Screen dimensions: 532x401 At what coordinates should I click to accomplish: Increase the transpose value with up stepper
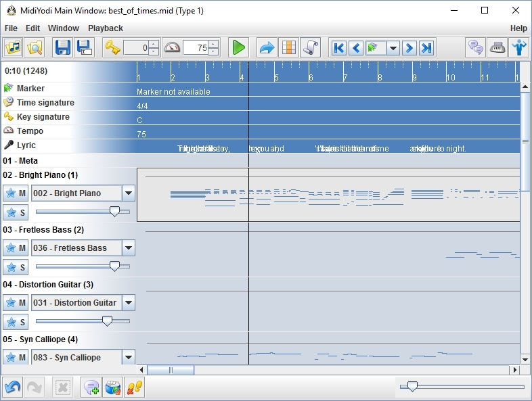coord(154,44)
